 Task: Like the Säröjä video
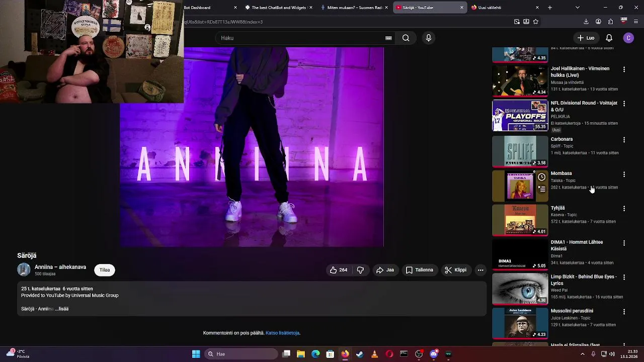point(339,270)
